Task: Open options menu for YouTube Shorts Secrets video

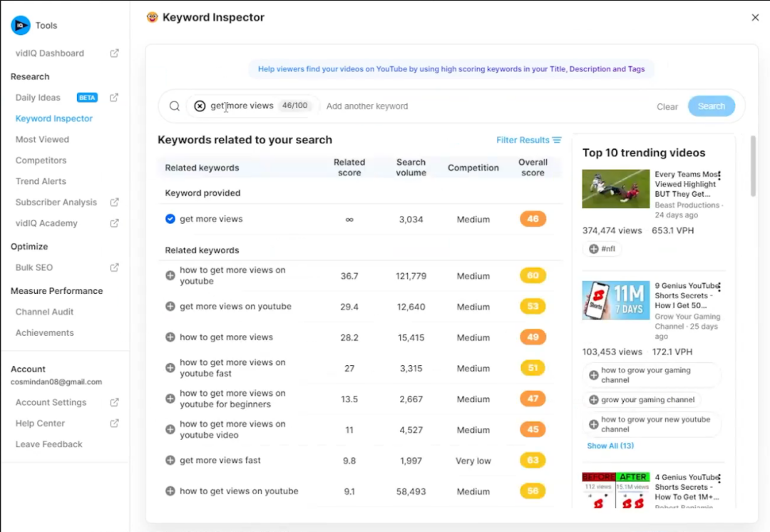Action: pos(719,287)
